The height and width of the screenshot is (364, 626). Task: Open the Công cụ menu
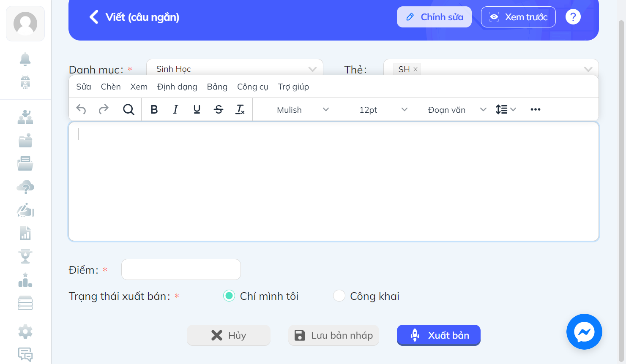(x=253, y=87)
